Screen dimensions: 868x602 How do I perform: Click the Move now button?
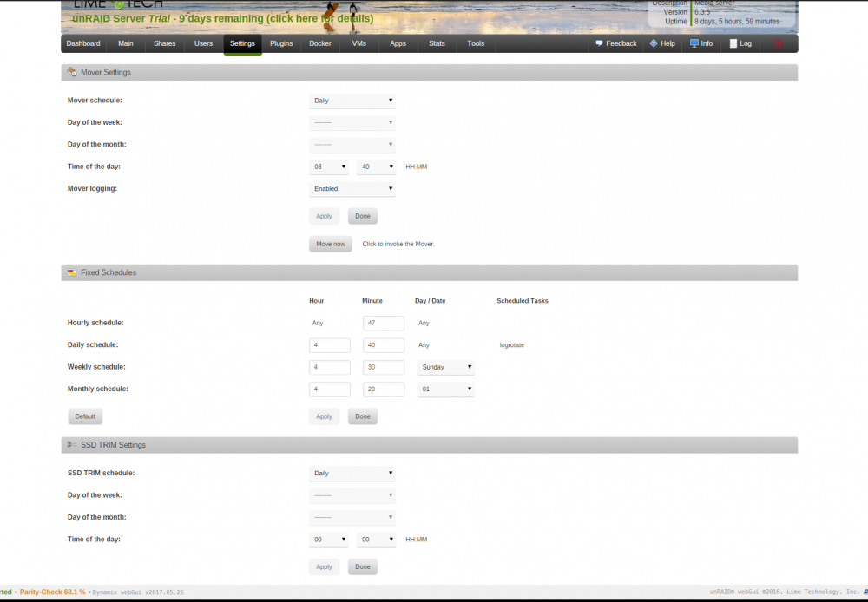[x=331, y=244]
